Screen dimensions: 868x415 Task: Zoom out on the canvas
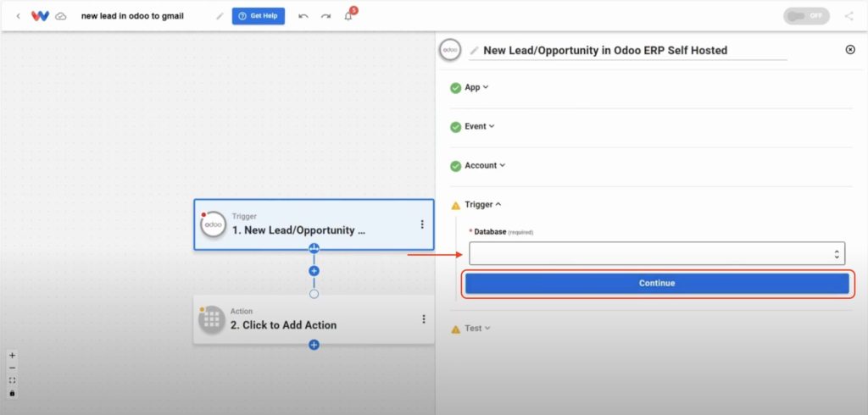(x=12, y=368)
